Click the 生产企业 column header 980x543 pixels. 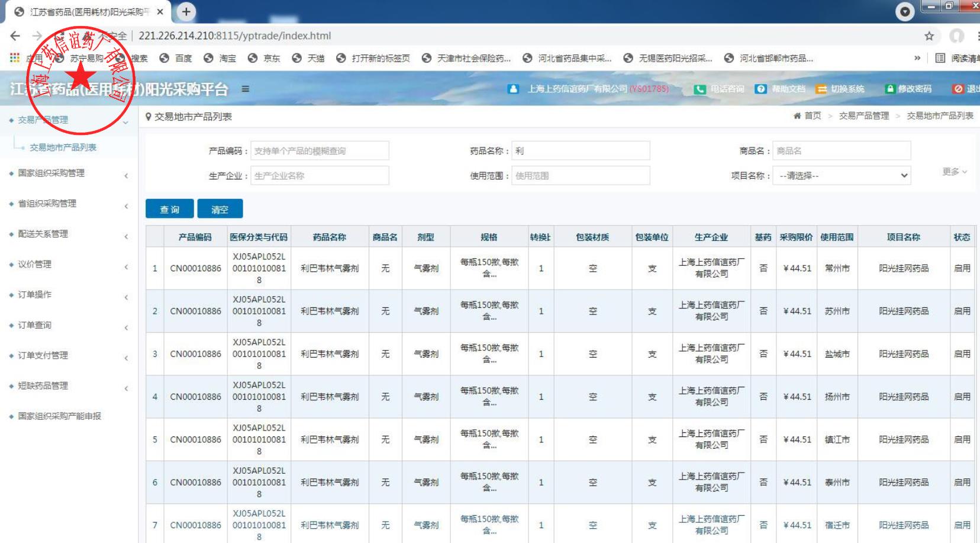[711, 237]
